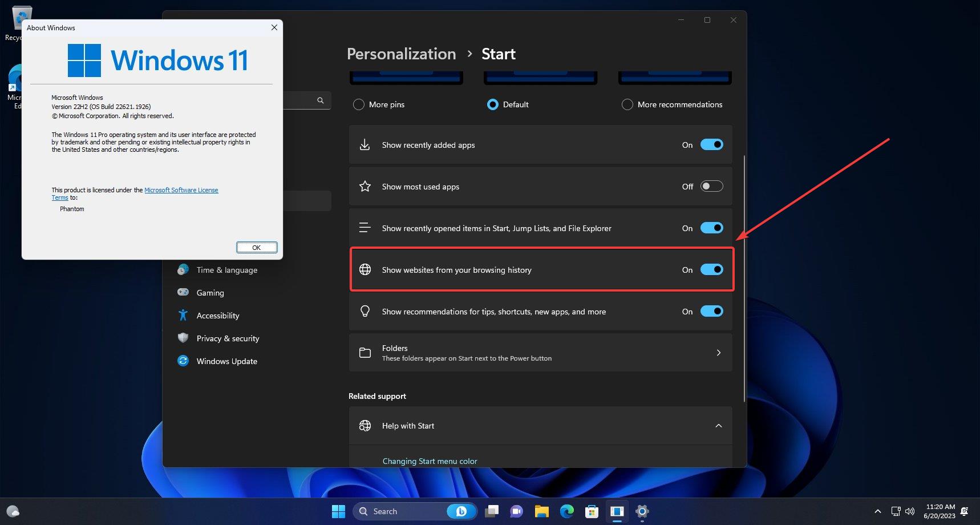Open Accessibility settings category
This screenshot has width=980, height=525.
pos(218,316)
